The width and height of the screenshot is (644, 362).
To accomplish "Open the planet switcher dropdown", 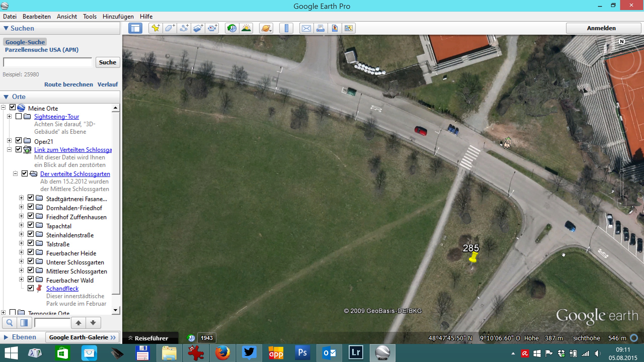I will (266, 28).
